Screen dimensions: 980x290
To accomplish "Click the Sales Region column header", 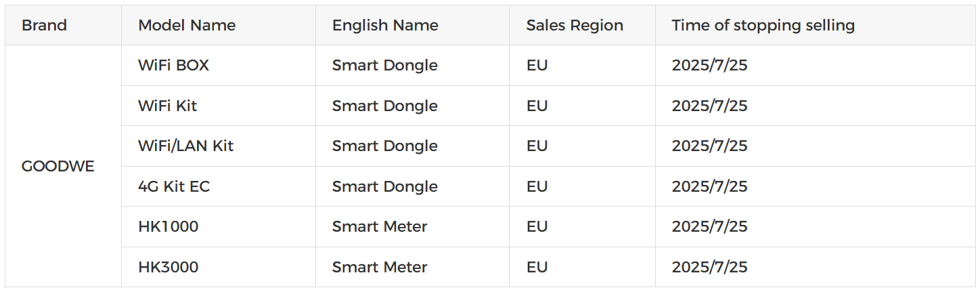I will point(575,26).
